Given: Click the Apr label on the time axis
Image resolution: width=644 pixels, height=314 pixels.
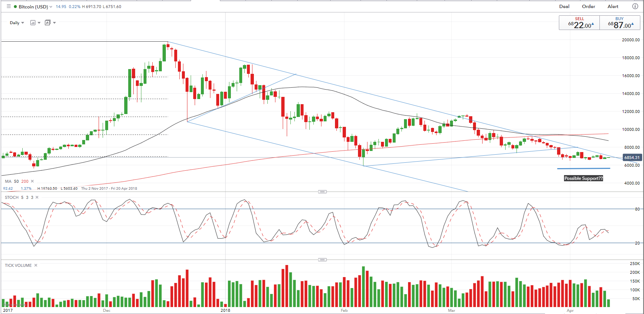Looking at the screenshot, I should point(570,310).
